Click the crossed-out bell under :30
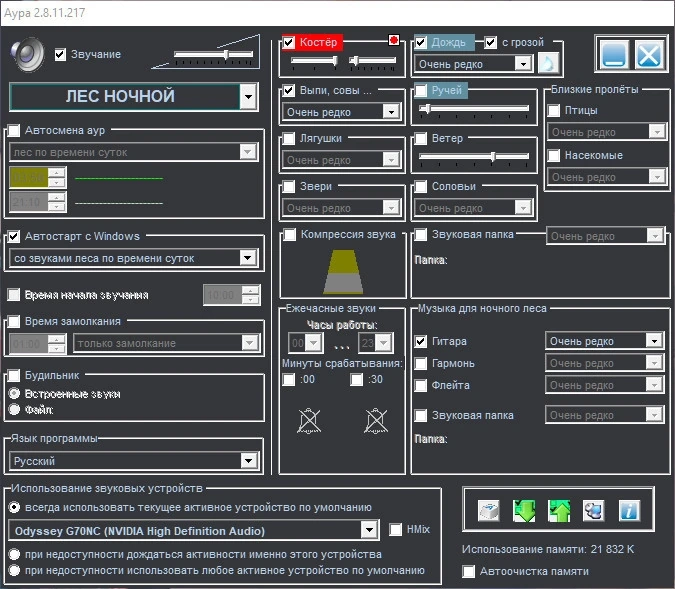This screenshot has height=589, width=675. click(x=376, y=421)
